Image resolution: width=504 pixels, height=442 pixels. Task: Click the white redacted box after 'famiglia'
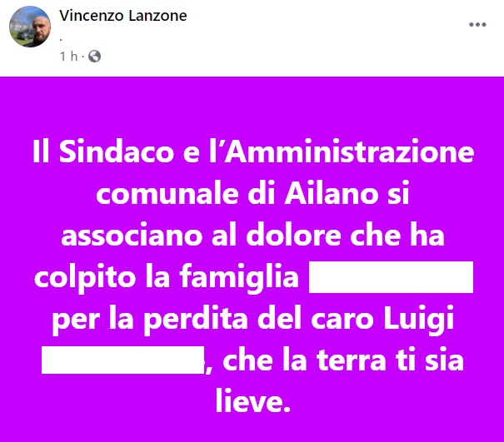391,277
